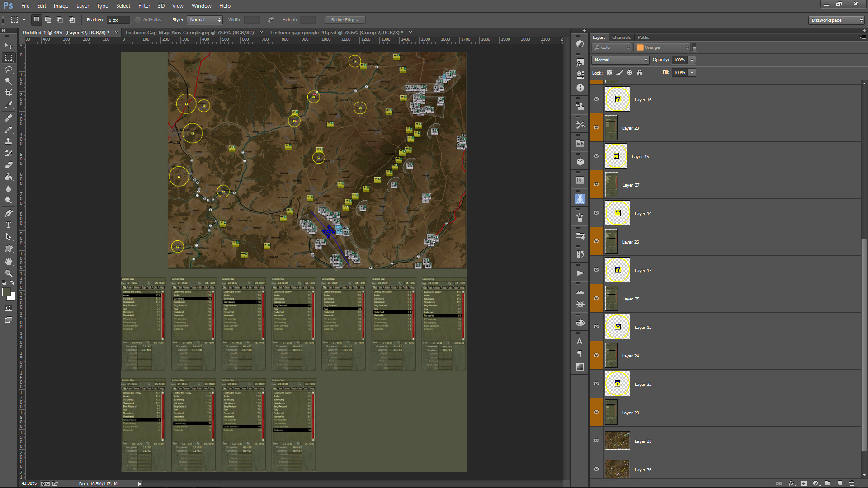Image resolution: width=868 pixels, height=488 pixels.
Task: Click the Feather input field
Action: (118, 20)
